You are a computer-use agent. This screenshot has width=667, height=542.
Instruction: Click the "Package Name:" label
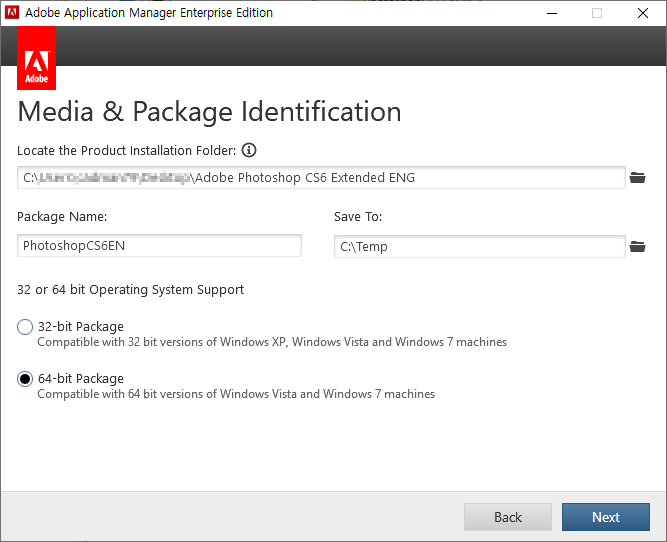pos(62,217)
